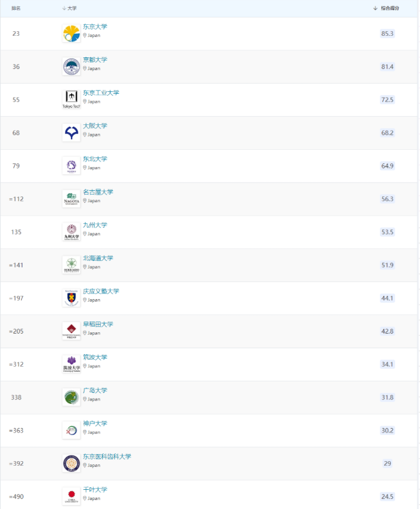Screen dimensions: 420x509
Task: Open the 东京医科齿科大学 link
Action: coord(107,457)
